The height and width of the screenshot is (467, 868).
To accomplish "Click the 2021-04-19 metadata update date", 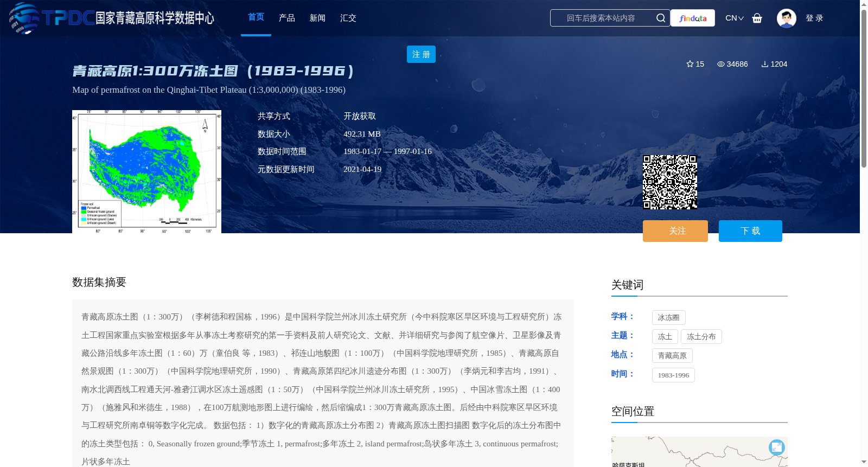I will [x=362, y=169].
